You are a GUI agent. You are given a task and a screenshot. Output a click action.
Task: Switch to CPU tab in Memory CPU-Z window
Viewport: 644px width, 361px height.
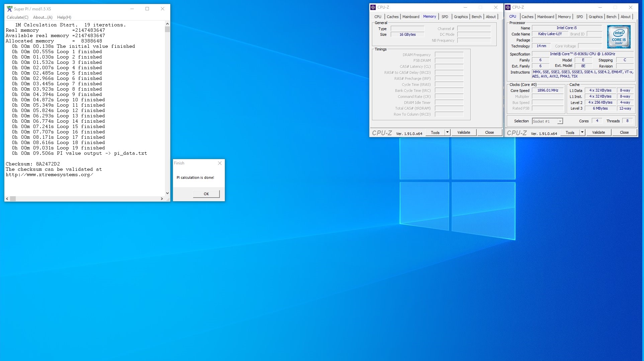point(378,17)
